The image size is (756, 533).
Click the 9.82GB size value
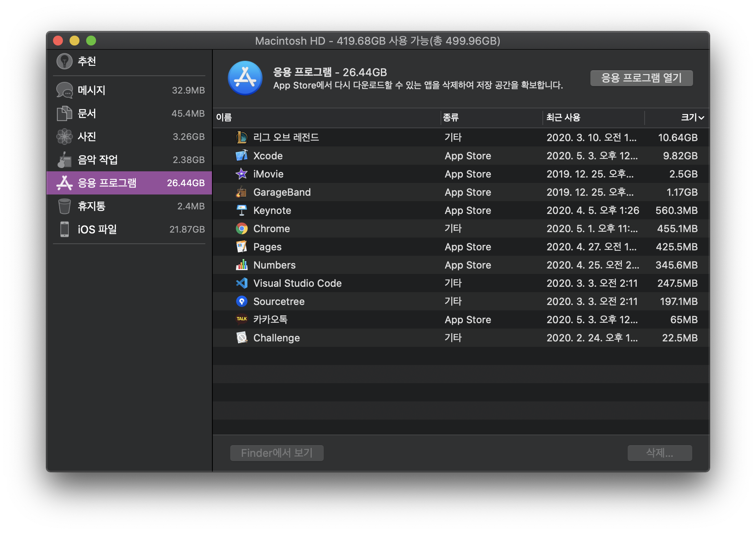click(x=680, y=156)
